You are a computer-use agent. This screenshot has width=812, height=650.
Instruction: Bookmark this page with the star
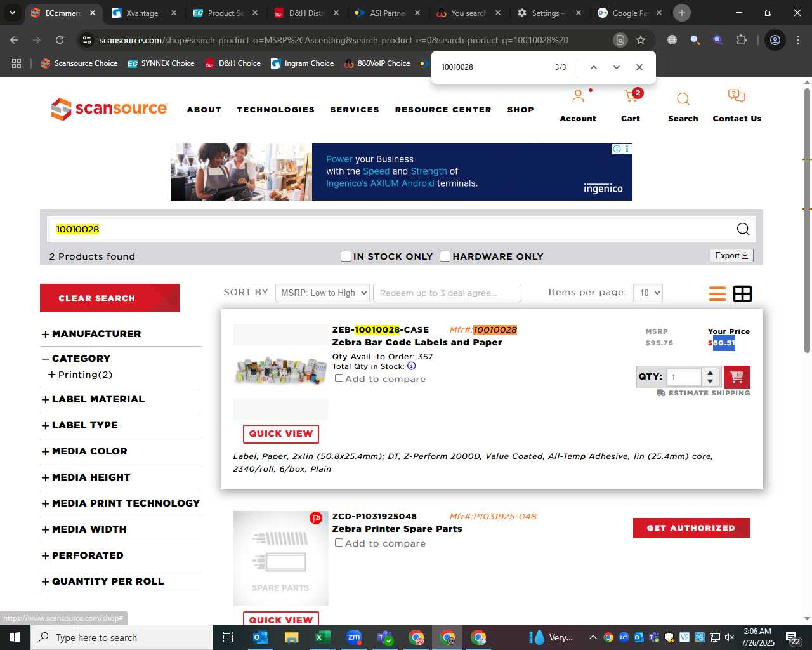pos(641,40)
